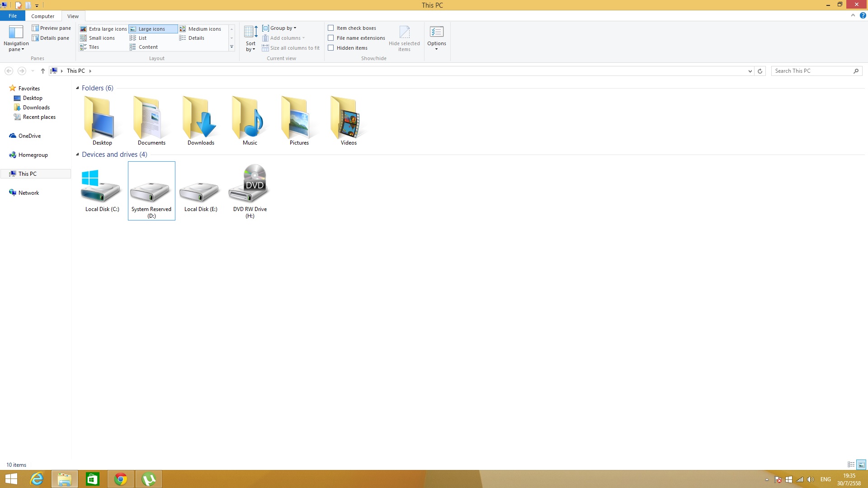This screenshot has height=488, width=868.
Task: Open Explorer Help icon
Action: pos(863,15)
